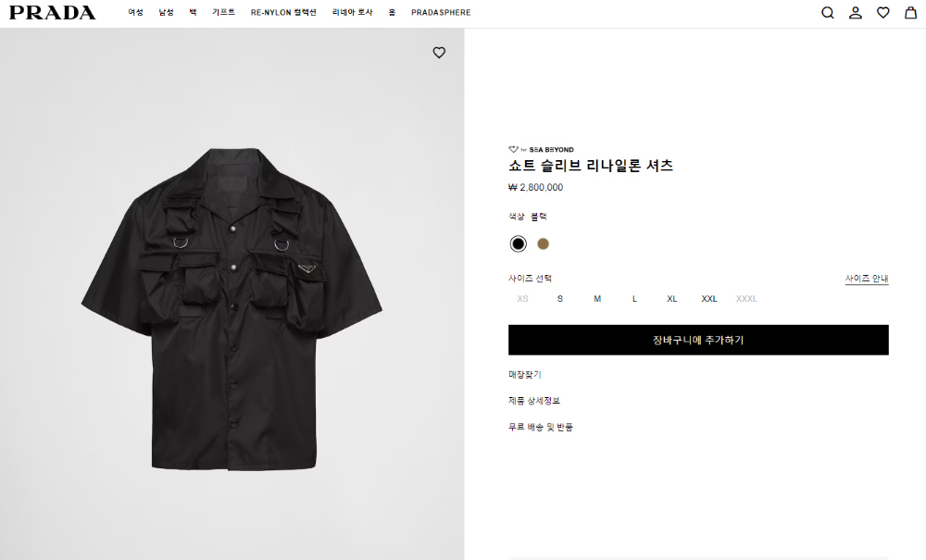The height and width of the screenshot is (560, 926).
Task: Open 매장찾기 store finder
Action: [525, 375]
